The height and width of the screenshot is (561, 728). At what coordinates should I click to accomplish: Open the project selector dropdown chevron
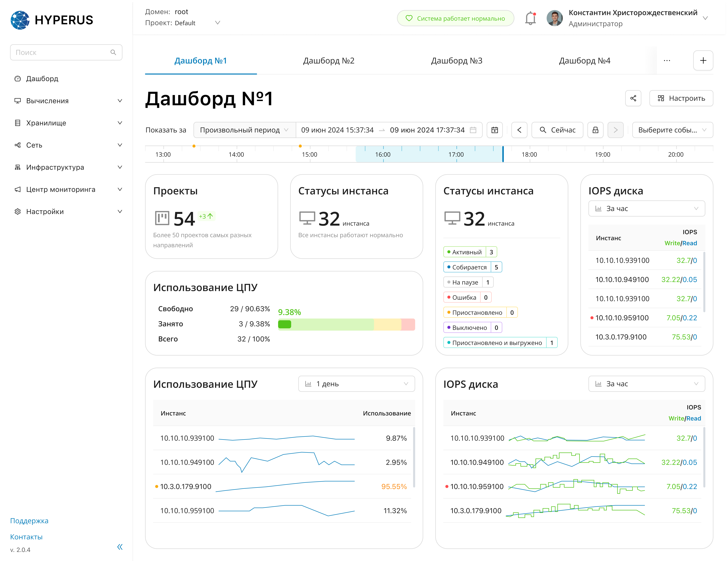[x=218, y=23]
